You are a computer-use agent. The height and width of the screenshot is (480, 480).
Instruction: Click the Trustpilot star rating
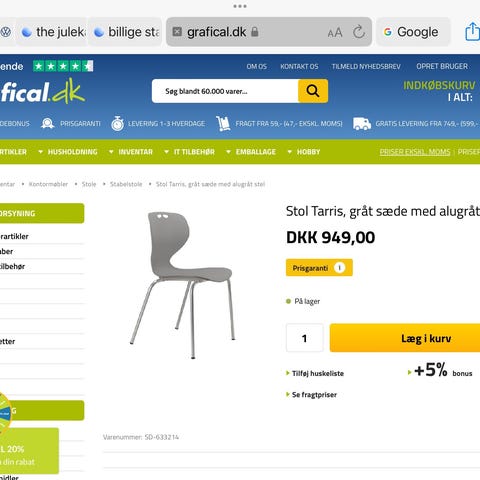[63, 66]
